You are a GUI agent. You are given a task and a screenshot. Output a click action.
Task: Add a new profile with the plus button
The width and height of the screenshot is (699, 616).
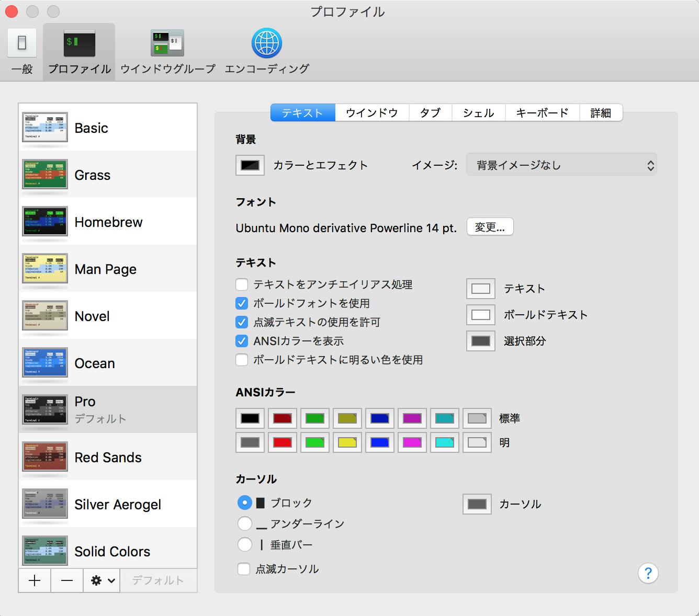click(34, 580)
